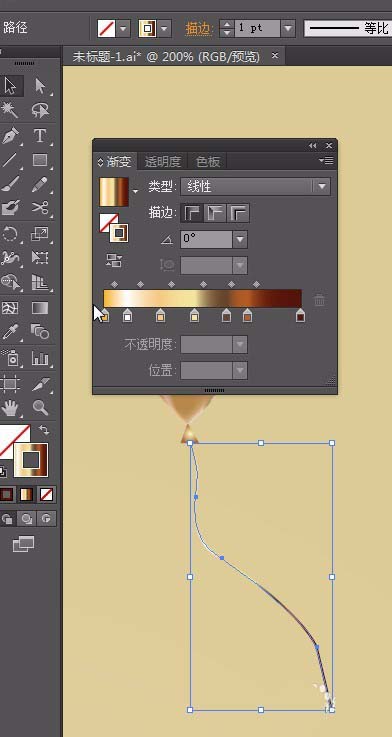Screen dimensions: 392x737
Task: Select the Line Segment tool
Action: click(x=10, y=160)
